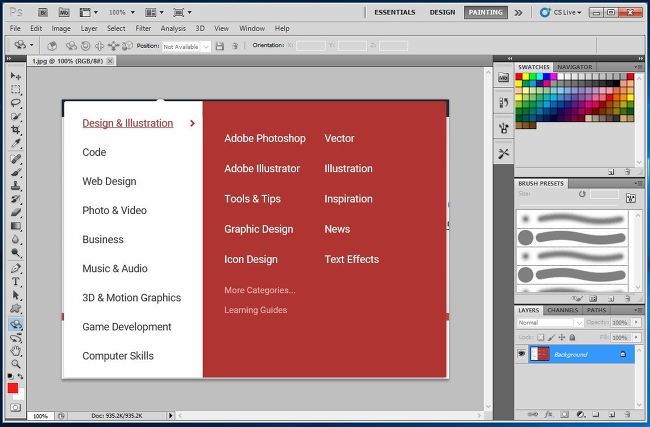Pick the magenta swatch in Swatches top row
The height and width of the screenshot is (427, 650).
[x=554, y=76]
